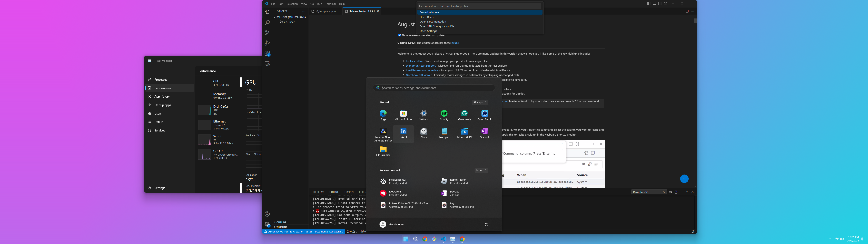Switch to the TERMINAL panel tab
The height and width of the screenshot is (244, 868).
pos(348,192)
